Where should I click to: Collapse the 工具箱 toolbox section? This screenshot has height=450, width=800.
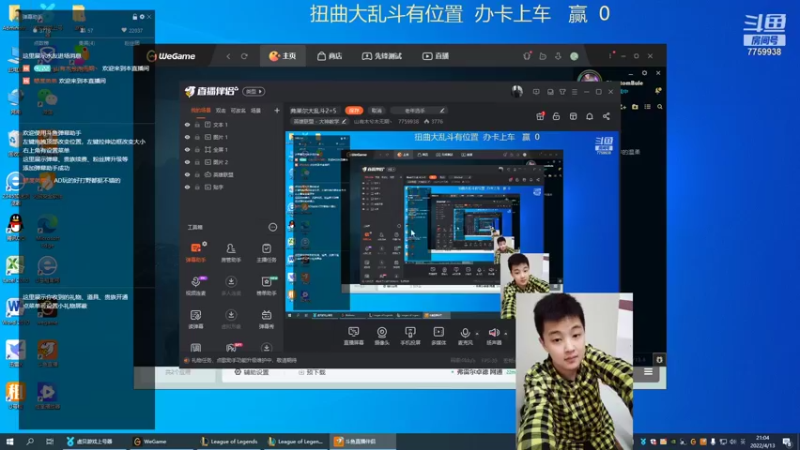272,227
